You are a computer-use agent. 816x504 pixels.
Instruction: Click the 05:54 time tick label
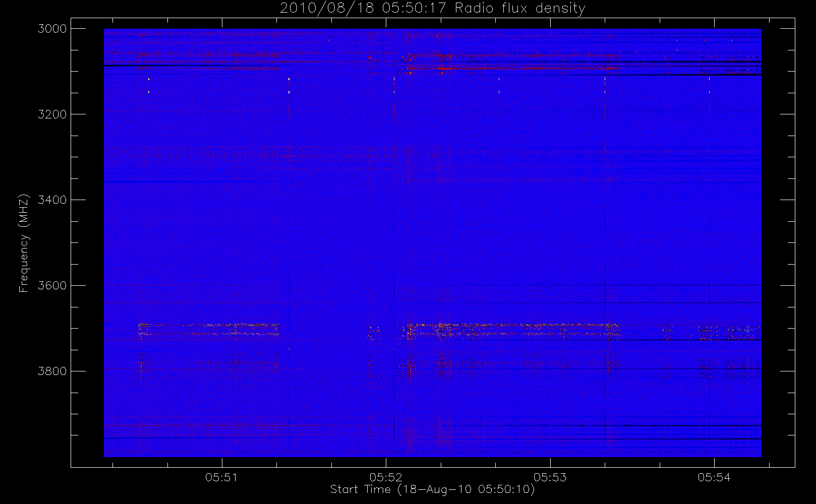click(714, 477)
